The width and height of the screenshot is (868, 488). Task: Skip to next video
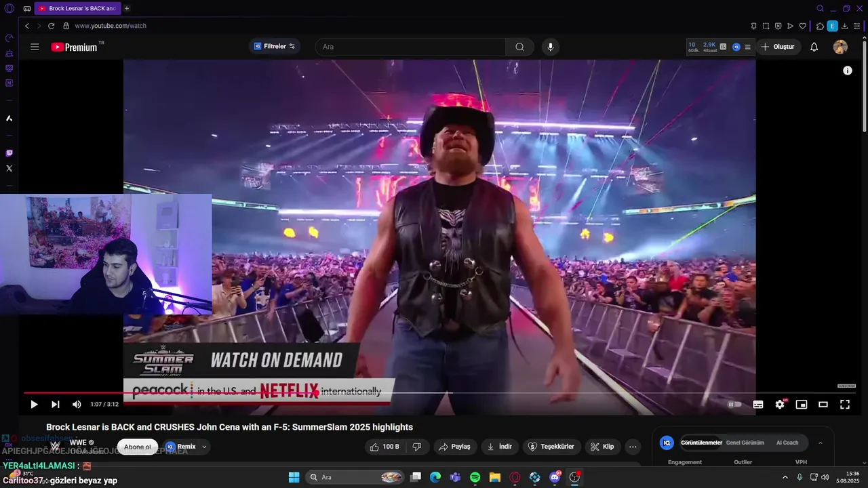(56, 405)
